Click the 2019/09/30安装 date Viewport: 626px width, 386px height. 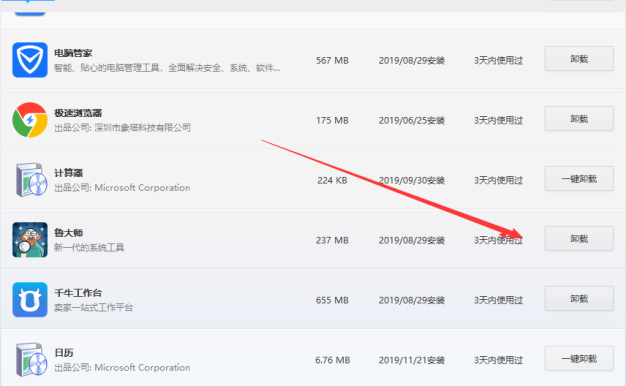(412, 180)
